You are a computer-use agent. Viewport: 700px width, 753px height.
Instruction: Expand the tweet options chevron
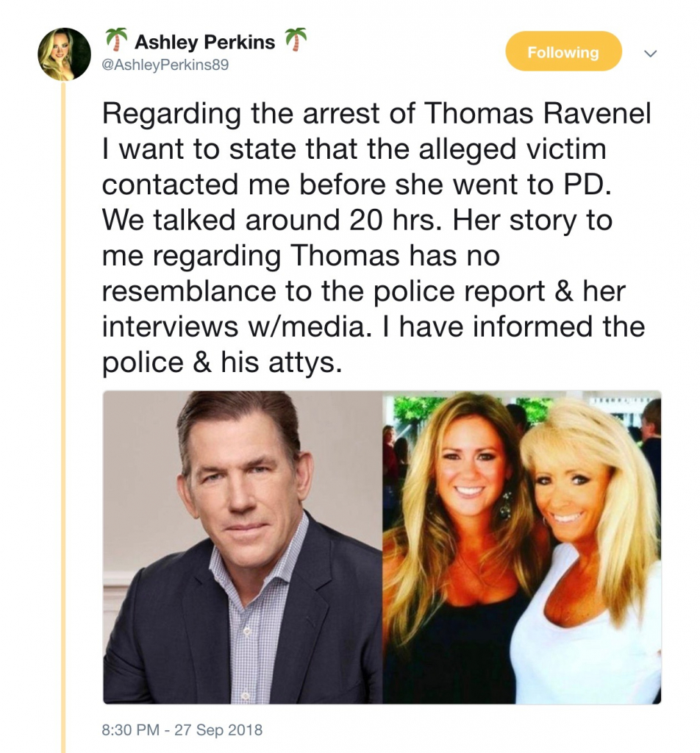(x=650, y=53)
